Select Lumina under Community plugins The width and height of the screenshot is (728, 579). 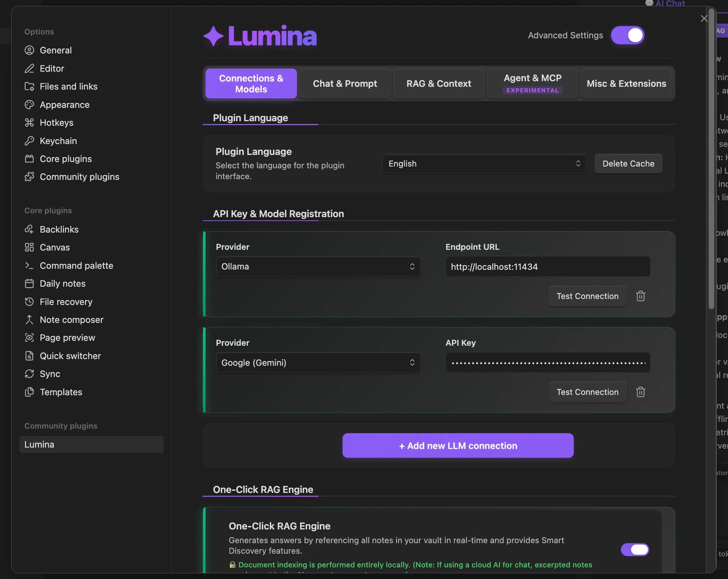click(x=91, y=444)
